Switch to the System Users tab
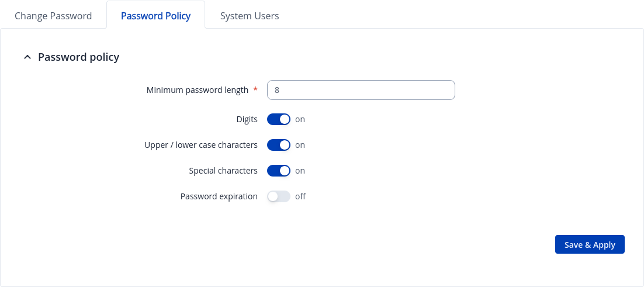The image size is (644, 287). tap(250, 16)
